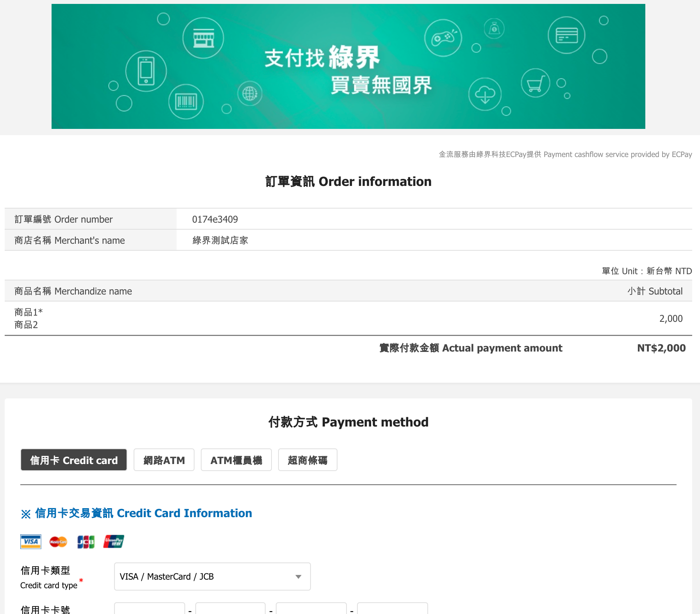Click the 信用卡卡號 field label
The width and height of the screenshot is (700, 614).
pyautogui.click(x=45, y=609)
